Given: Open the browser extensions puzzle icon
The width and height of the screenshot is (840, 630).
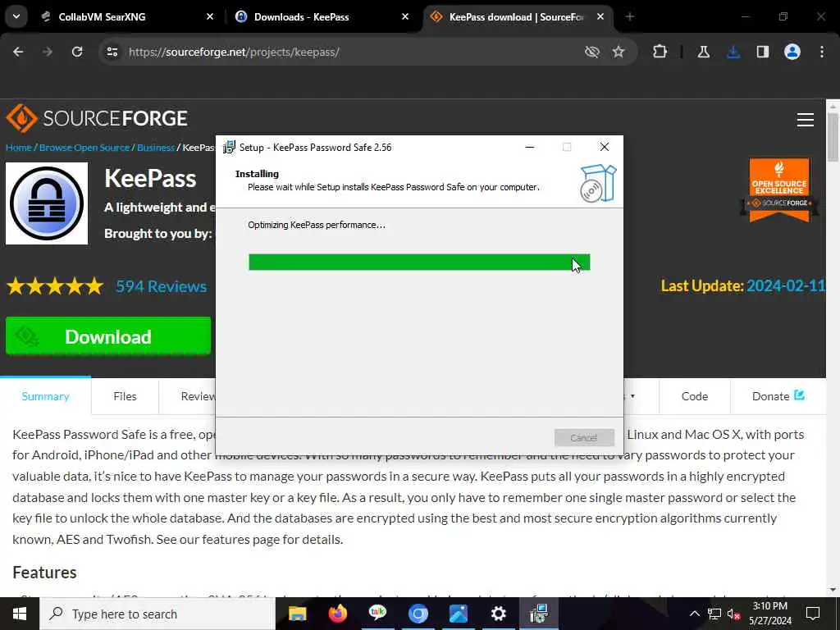Looking at the screenshot, I should pyautogui.click(x=660, y=52).
